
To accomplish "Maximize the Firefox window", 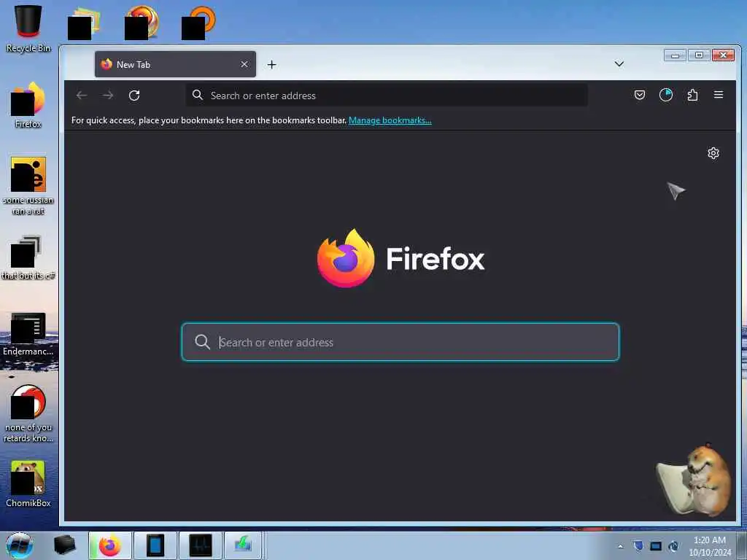I will [699, 55].
